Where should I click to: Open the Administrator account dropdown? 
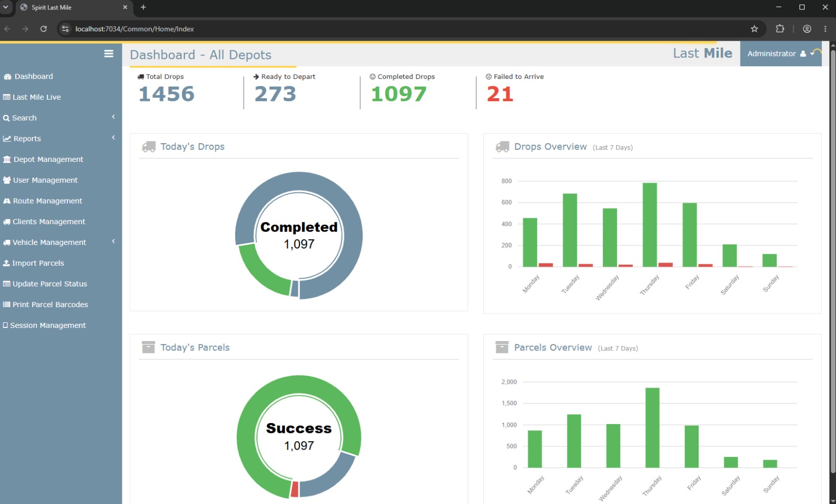(x=781, y=54)
